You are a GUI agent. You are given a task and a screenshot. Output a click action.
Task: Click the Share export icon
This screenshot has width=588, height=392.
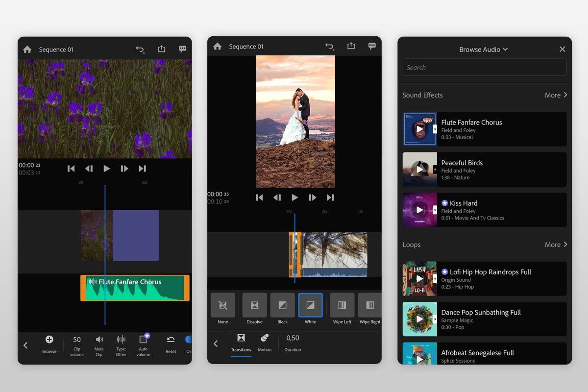(x=161, y=49)
